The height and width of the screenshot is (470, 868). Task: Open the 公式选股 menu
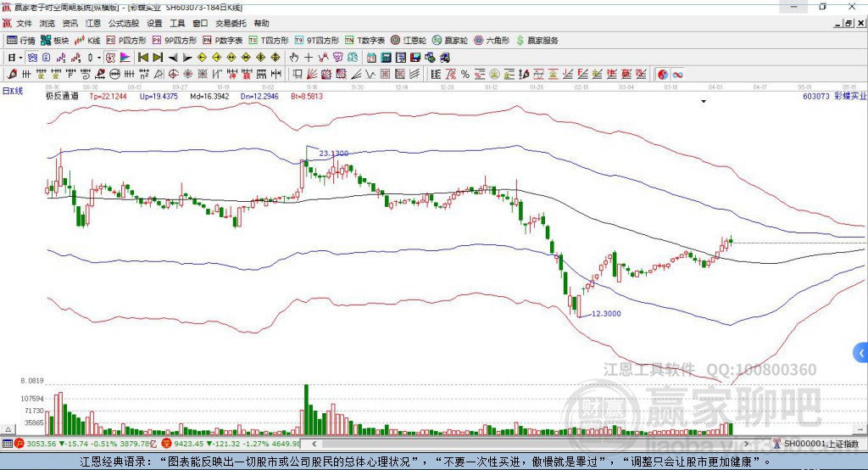124,23
